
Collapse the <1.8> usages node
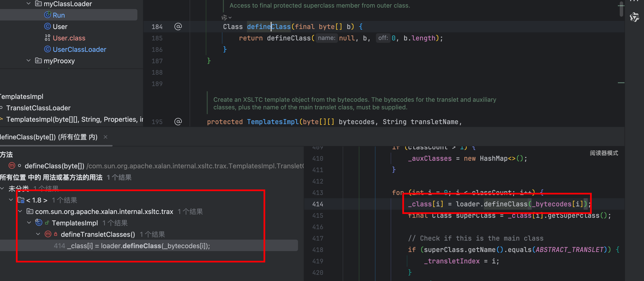[x=11, y=200]
